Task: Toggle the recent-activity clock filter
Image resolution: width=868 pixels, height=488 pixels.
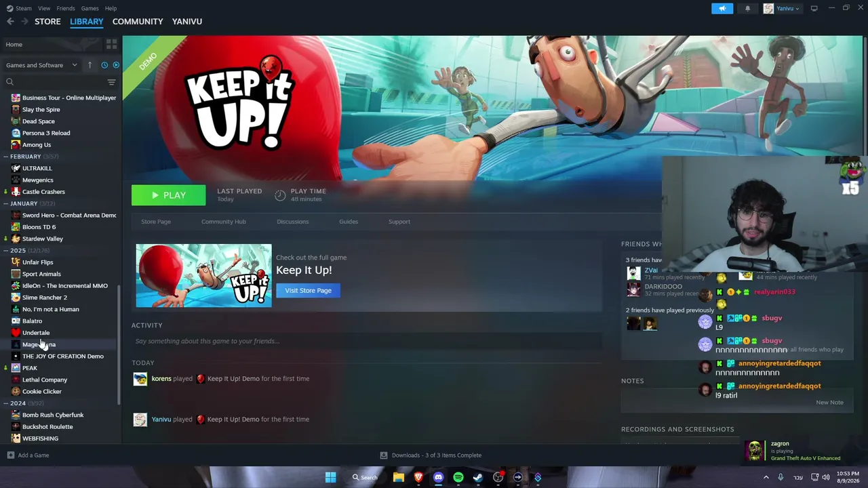Action: tap(104, 65)
